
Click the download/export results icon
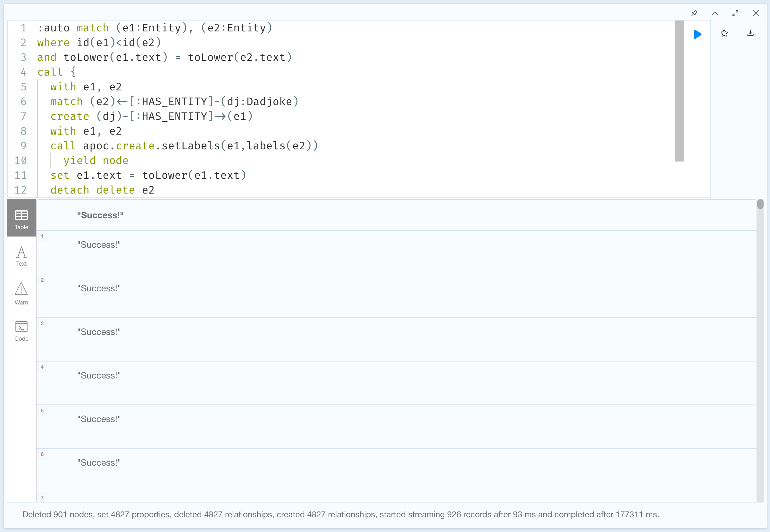750,33
